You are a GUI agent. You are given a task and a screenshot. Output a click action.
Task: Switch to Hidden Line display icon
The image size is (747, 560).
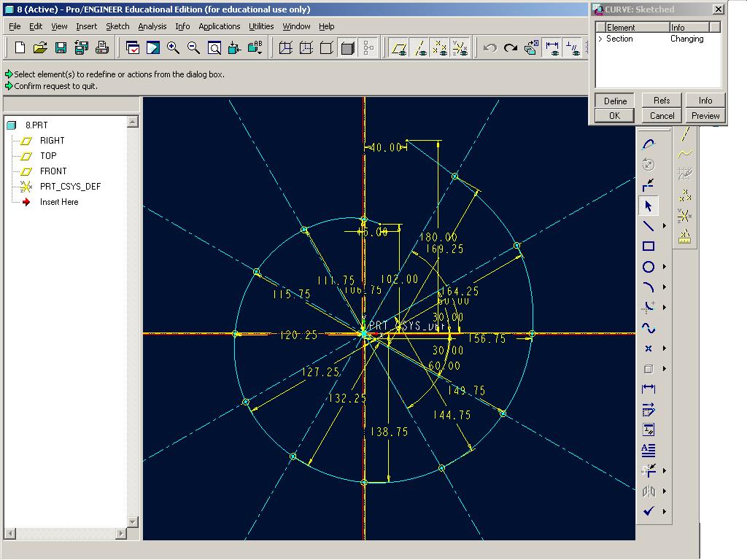pos(306,47)
